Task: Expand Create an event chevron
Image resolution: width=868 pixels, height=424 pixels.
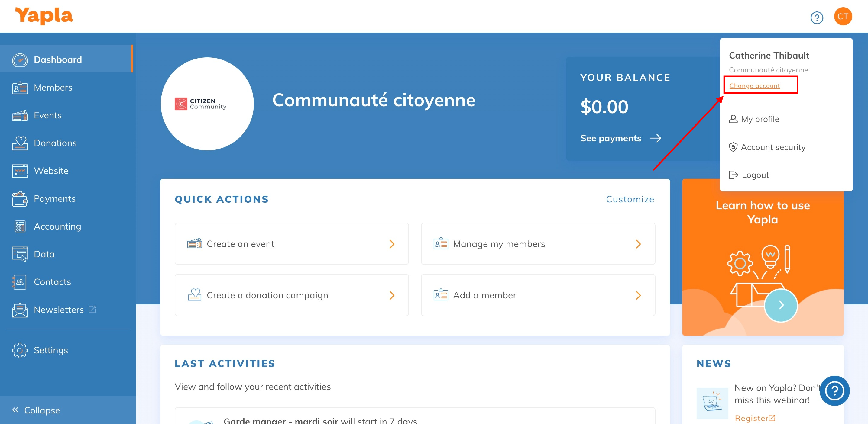Action: click(392, 244)
